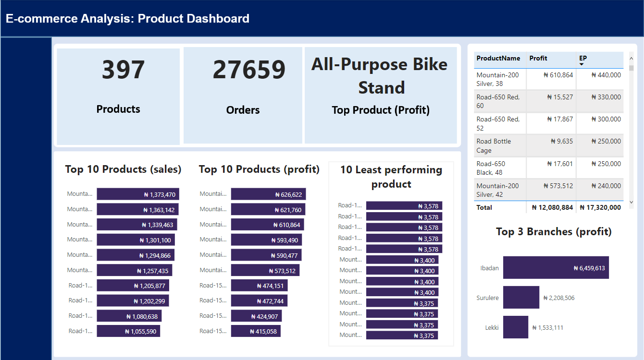
Task: Click the ₦ 415,058 profit bar
Action: 256,331
